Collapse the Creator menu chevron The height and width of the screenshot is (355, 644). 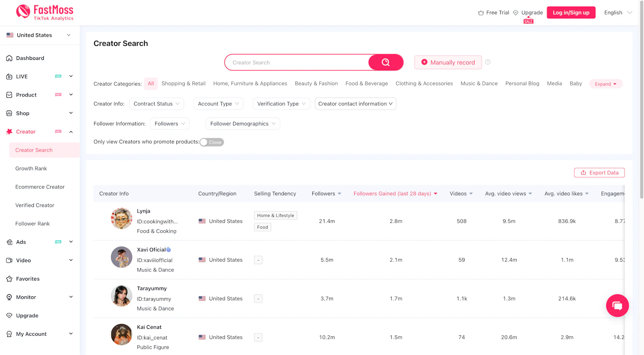tap(71, 132)
